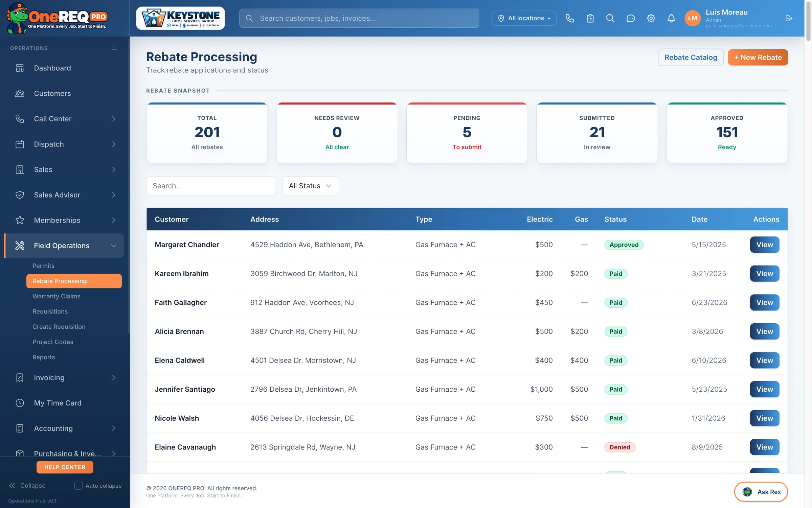View Margaret Chandler's rebate
This screenshot has height=508, width=812.
(x=765, y=245)
